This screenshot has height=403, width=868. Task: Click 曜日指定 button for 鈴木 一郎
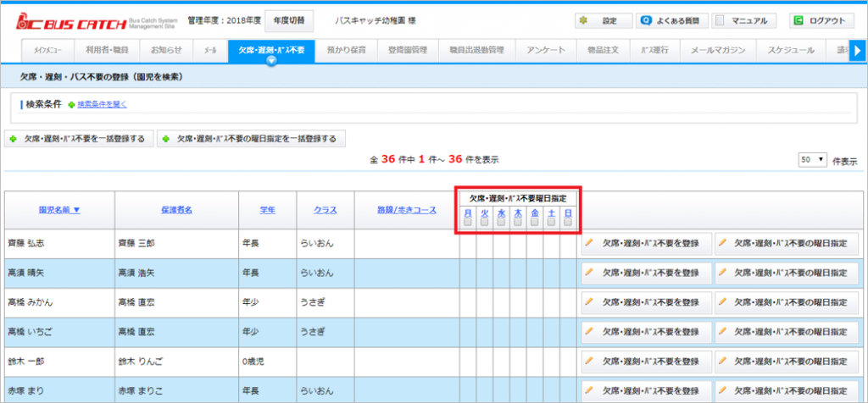click(787, 362)
